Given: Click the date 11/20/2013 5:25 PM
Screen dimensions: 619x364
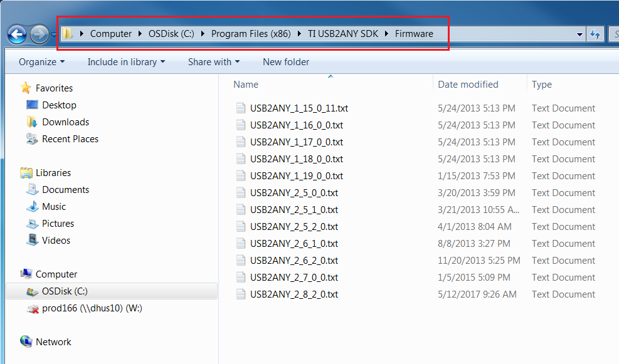Looking at the screenshot, I should coord(479,261).
